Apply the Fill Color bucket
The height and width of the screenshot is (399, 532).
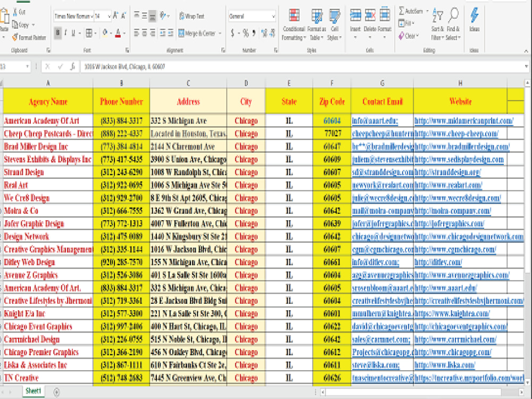(x=104, y=33)
